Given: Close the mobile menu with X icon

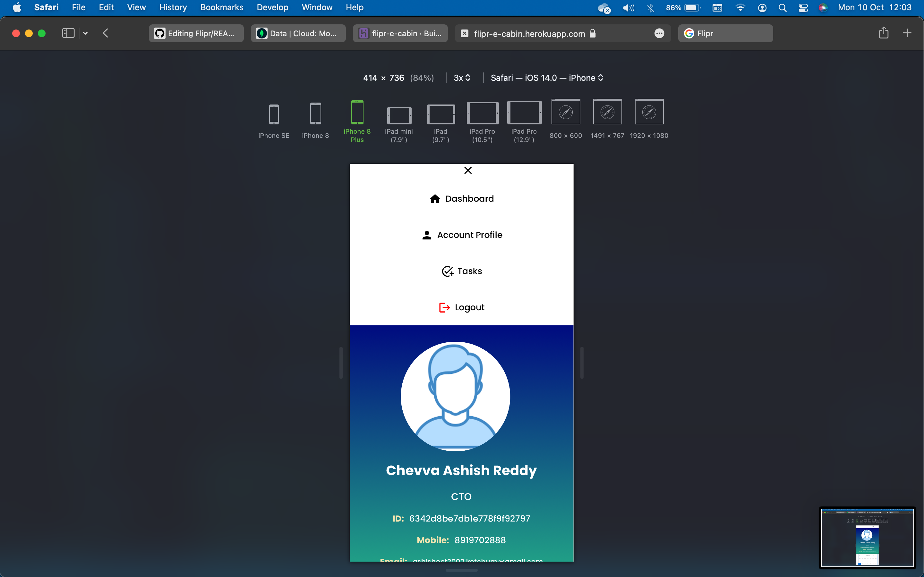Looking at the screenshot, I should [468, 170].
